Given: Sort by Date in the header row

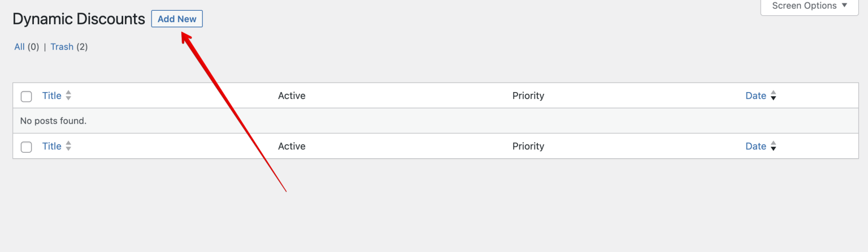Looking at the screenshot, I should pyautogui.click(x=756, y=95).
